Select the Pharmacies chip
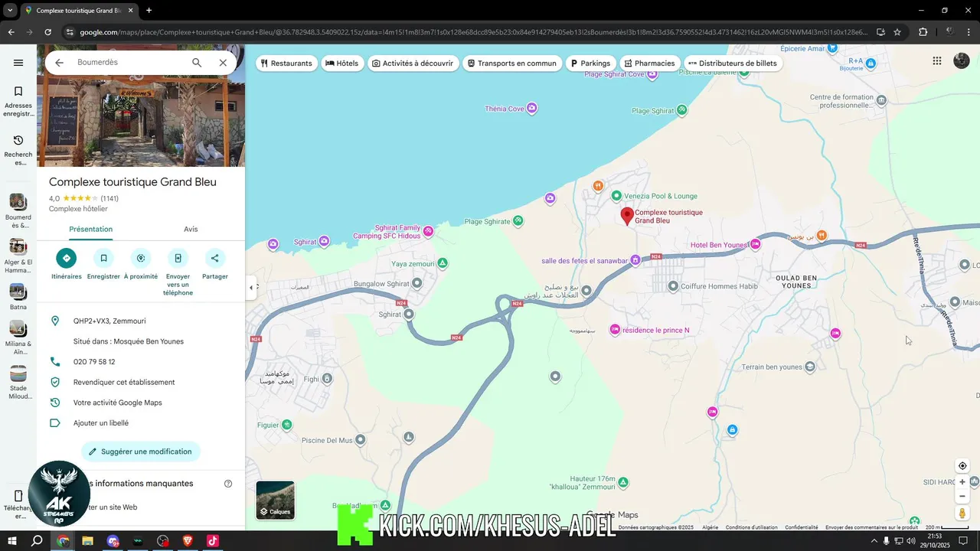This screenshot has height=551, width=980. click(x=649, y=64)
